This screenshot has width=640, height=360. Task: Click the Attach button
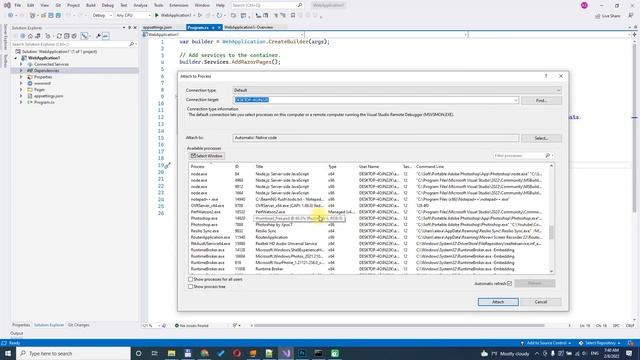click(498, 302)
